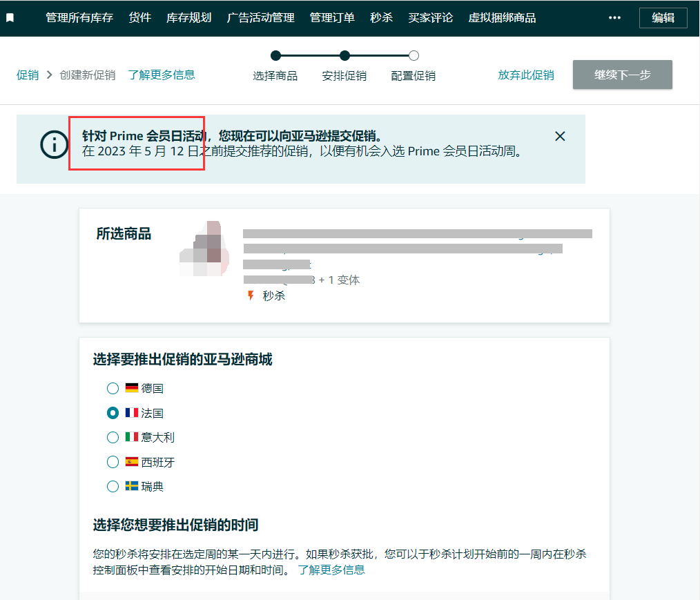
Task: Click the German flag icon
Action: click(132, 388)
